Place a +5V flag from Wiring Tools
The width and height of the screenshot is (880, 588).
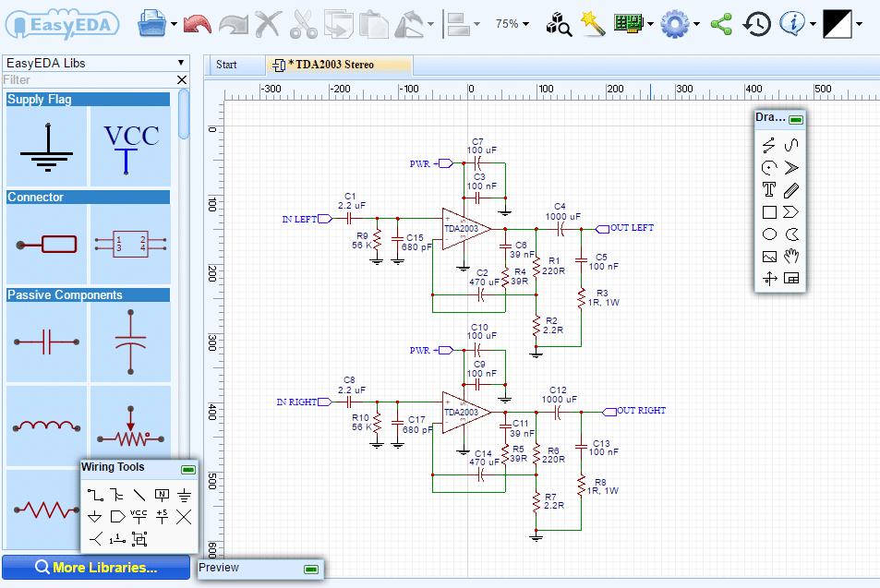point(162,517)
